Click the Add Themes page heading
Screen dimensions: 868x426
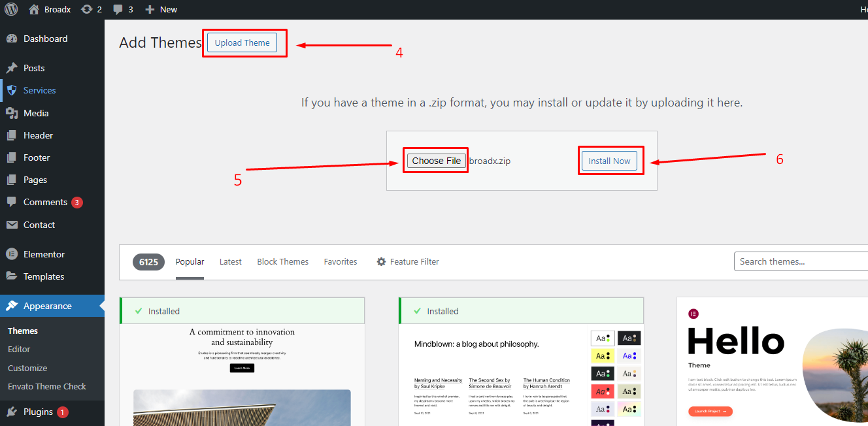160,43
